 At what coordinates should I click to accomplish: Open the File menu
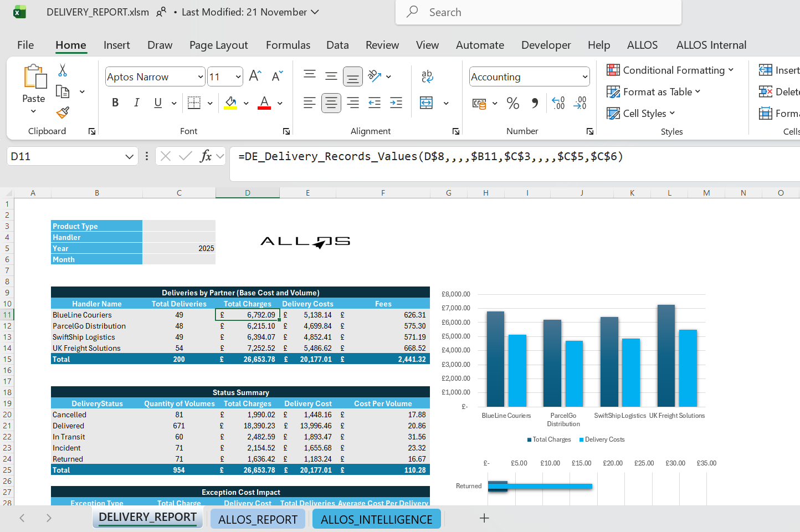(25, 45)
